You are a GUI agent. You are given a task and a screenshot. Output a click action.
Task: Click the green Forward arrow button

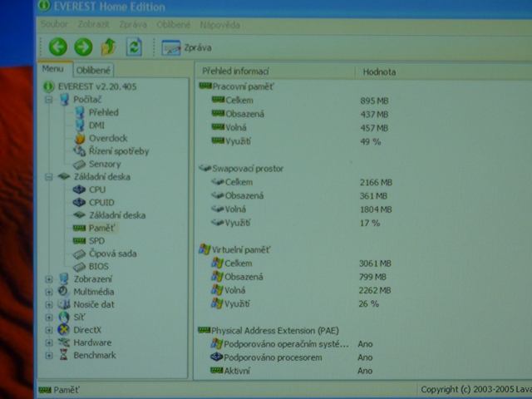[x=83, y=47]
